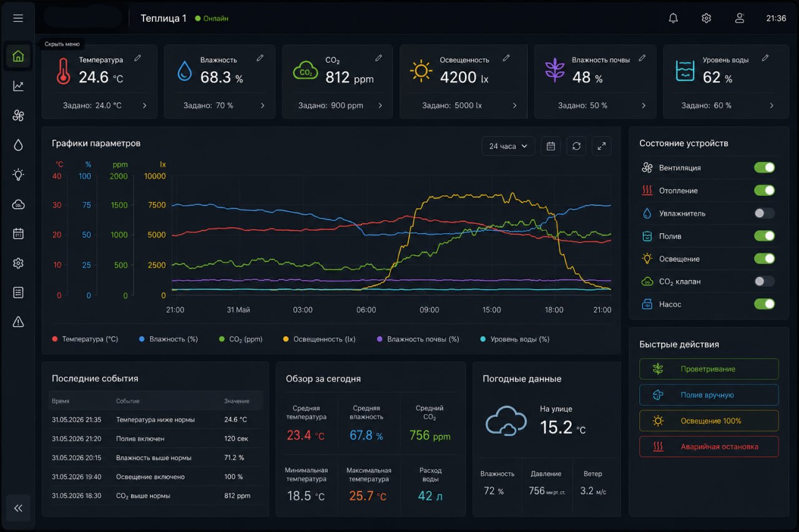Open the CO₂ cloud sidebar menu item

[x=18, y=204]
